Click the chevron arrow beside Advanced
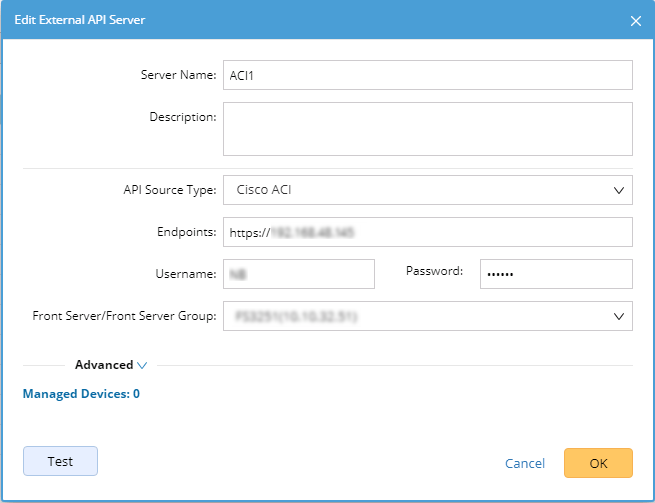This screenshot has width=655, height=503. (142, 366)
